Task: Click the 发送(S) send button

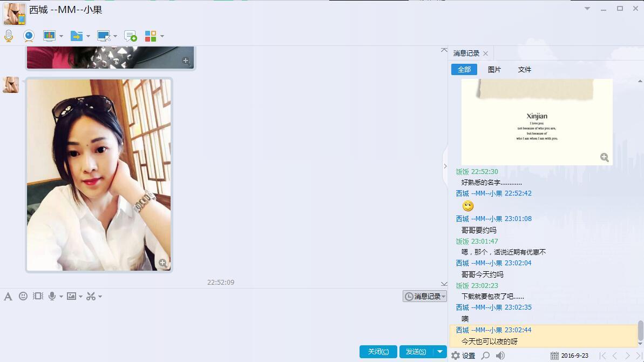Action: [x=416, y=351]
